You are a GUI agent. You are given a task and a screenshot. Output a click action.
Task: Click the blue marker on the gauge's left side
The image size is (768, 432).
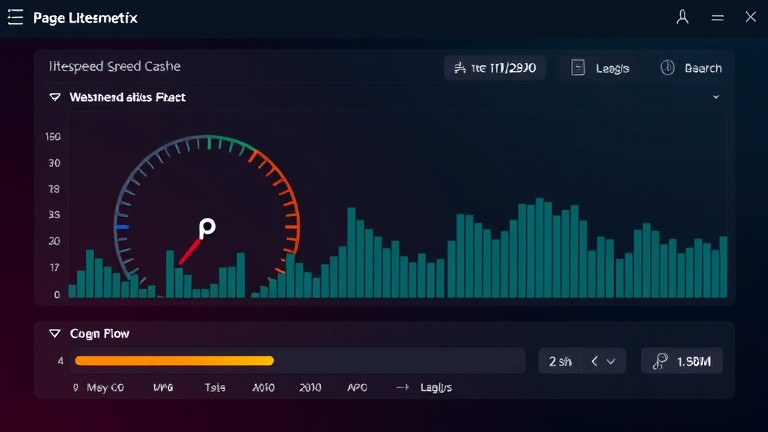(x=122, y=227)
